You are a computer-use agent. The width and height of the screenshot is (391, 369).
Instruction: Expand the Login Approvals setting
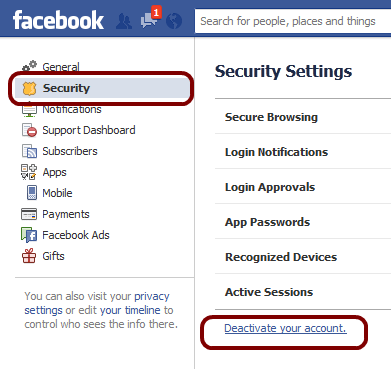coord(303,187)
